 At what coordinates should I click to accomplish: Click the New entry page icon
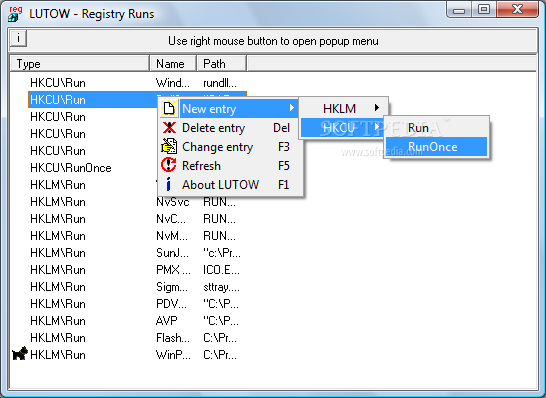pos(169,109)
